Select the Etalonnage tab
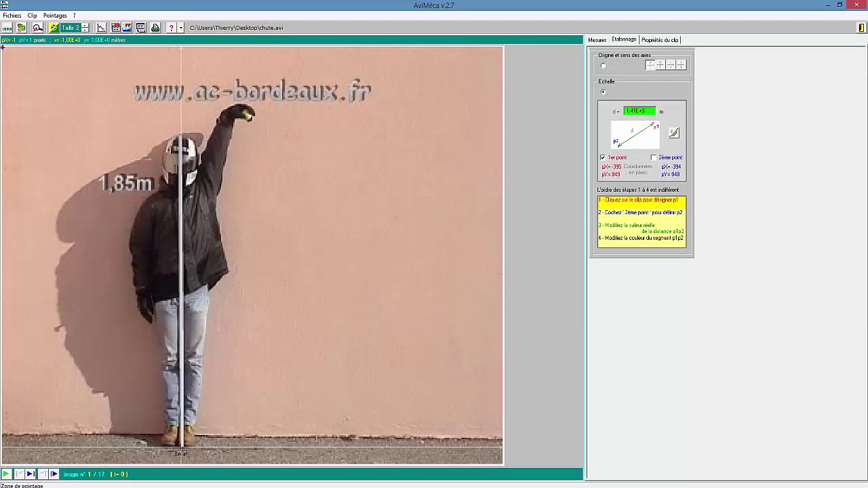Image resolution: width=868 pixels, height=488 pixels. point(624,39)
